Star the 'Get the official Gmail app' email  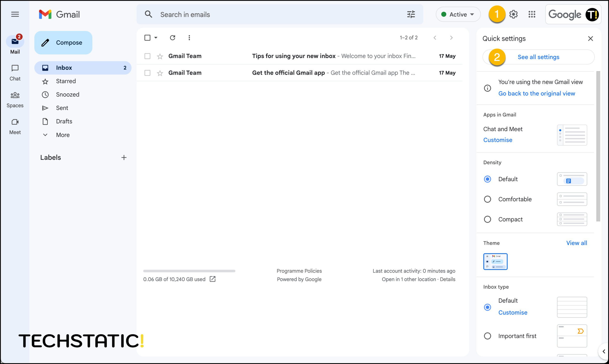[x=160, y=73]
